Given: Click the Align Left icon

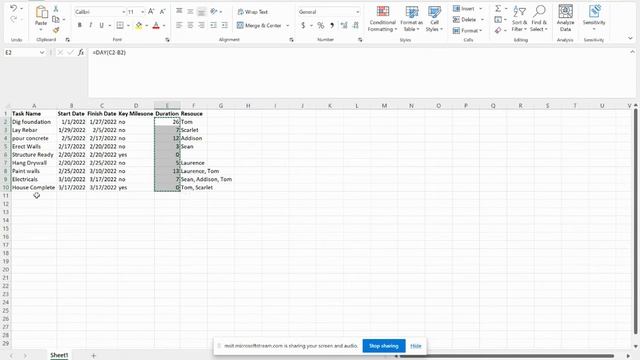Looking at the screenshot, I should (179, 25).
